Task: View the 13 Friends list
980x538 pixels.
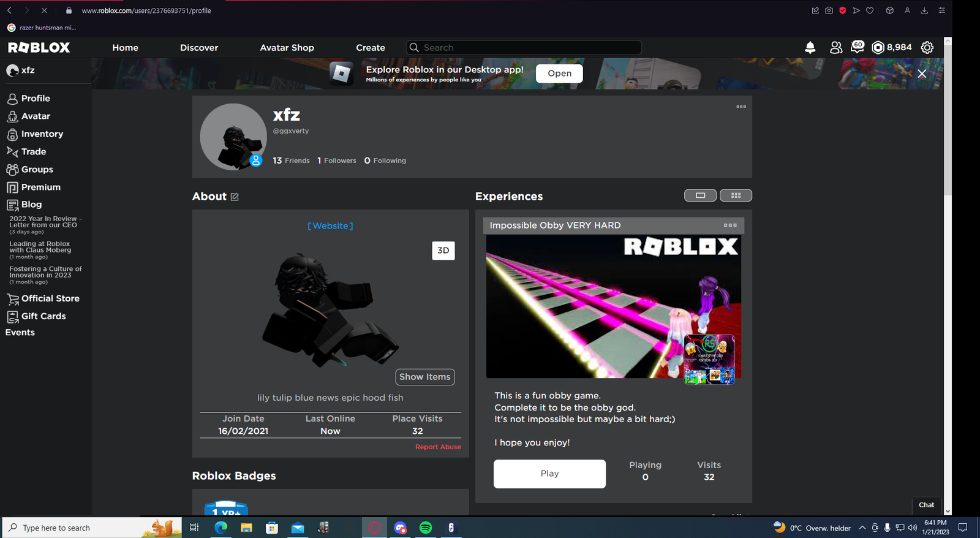Action: coord(291,161)
